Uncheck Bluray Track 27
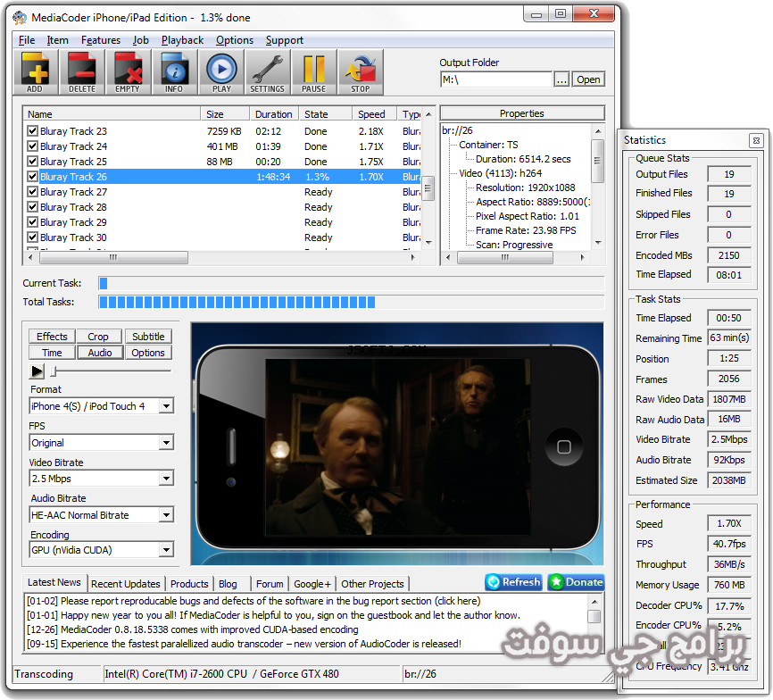The image size is (773, 700). 32,192
